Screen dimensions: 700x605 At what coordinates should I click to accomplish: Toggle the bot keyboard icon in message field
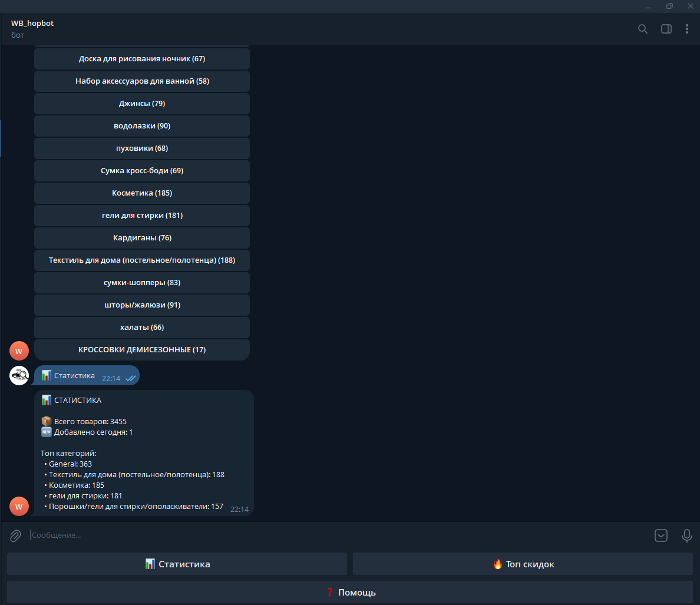[661, 535]
